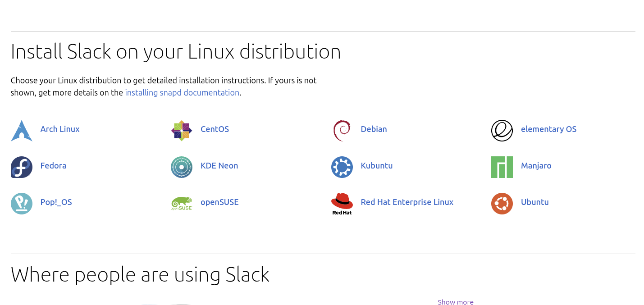The height and width of the screenshot is (305, 644).
Task: Click the Manjaro green logo icon
Action: (502, 167)
